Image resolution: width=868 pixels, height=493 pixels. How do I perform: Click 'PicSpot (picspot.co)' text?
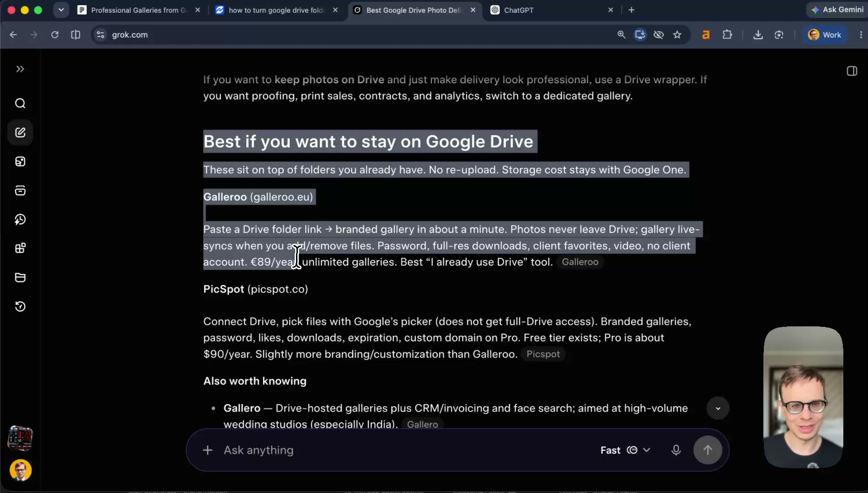(255, 289)
